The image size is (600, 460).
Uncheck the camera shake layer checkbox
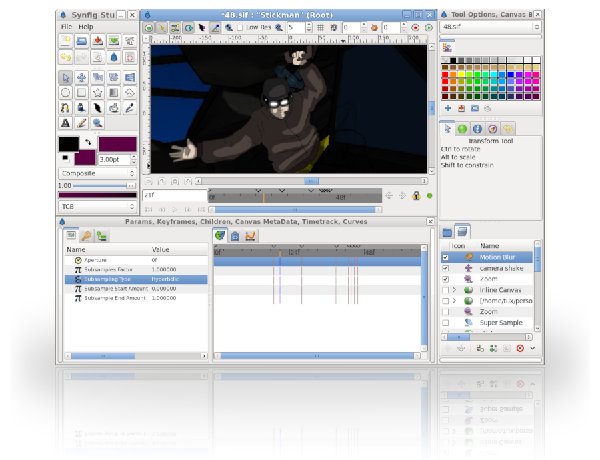(445, 268)
